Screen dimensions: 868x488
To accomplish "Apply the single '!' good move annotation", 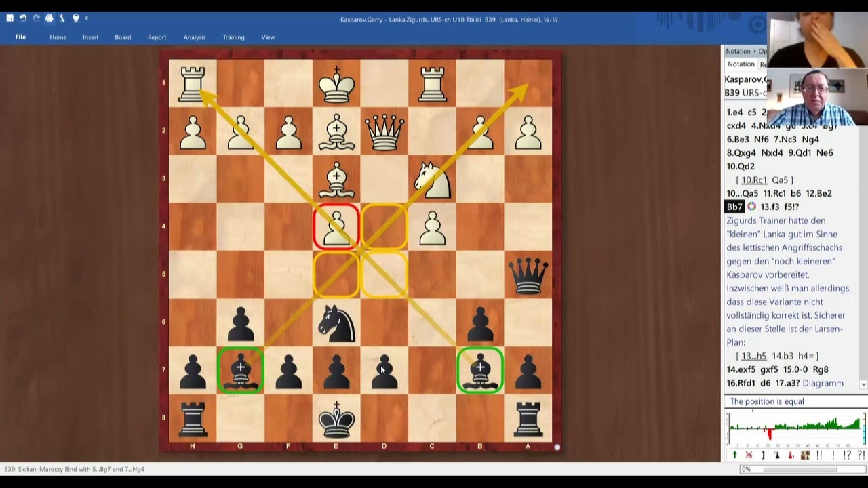I will click(833, 455).
